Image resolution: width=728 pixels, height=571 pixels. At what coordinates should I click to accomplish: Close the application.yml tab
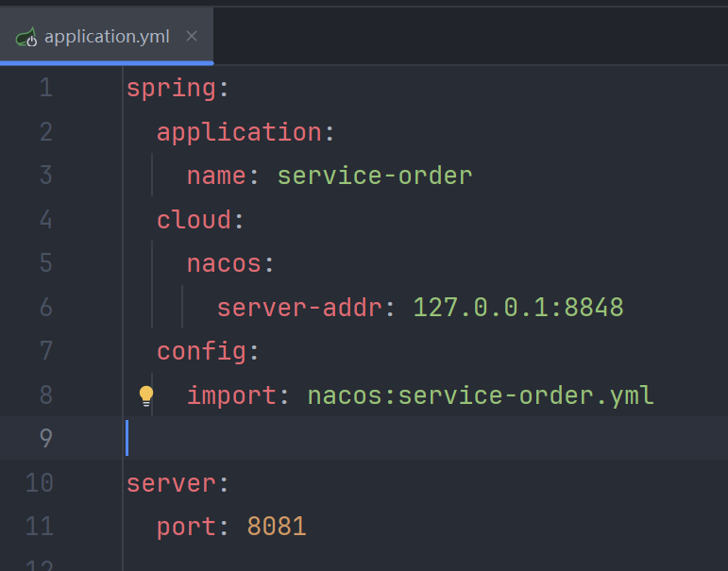192,36
